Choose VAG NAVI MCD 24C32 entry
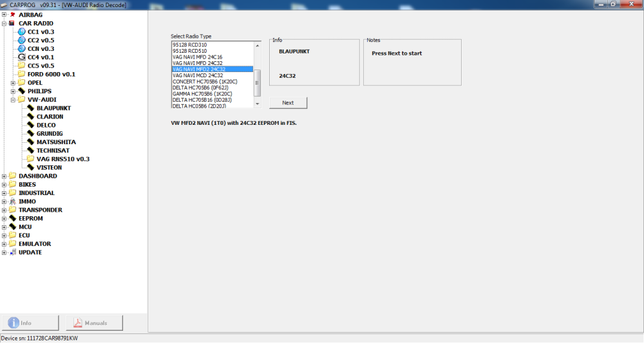This screenshot has width=644, height=343. (x=213, y=75)
